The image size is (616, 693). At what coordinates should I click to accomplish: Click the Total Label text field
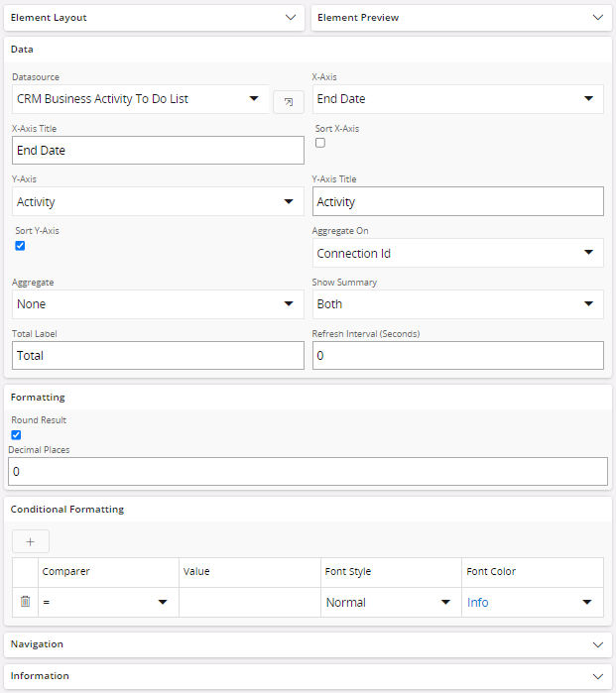[x=158, y=356]
